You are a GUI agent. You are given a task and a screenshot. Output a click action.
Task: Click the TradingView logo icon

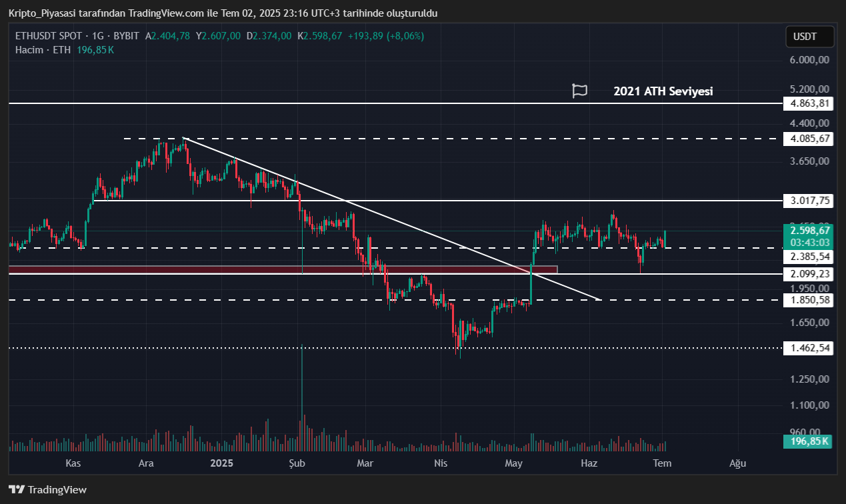(x=17, y=489)
